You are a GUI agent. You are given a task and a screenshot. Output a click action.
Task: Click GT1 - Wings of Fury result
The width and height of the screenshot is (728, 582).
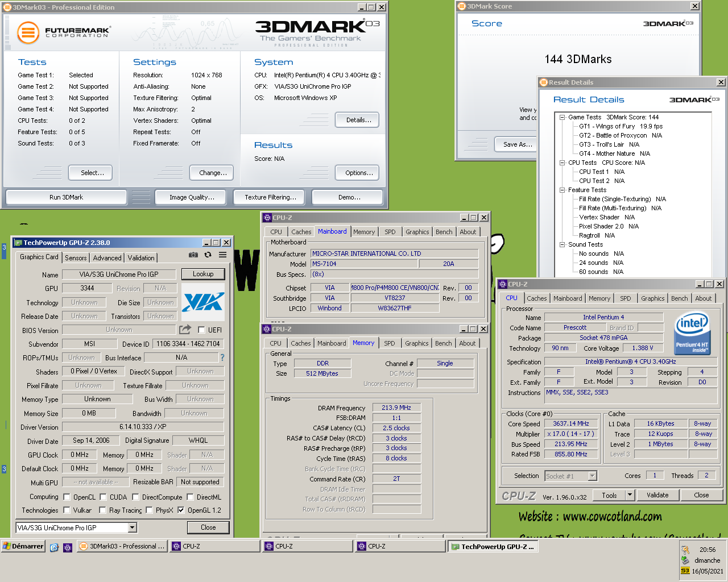pos(621,126)
